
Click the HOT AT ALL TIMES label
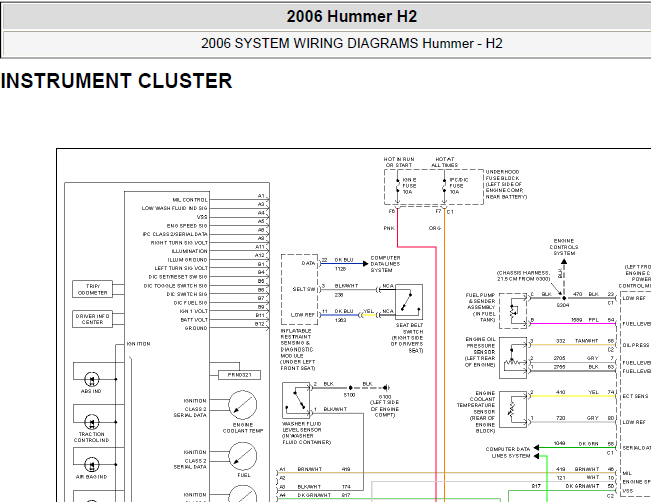click(445, 162)
